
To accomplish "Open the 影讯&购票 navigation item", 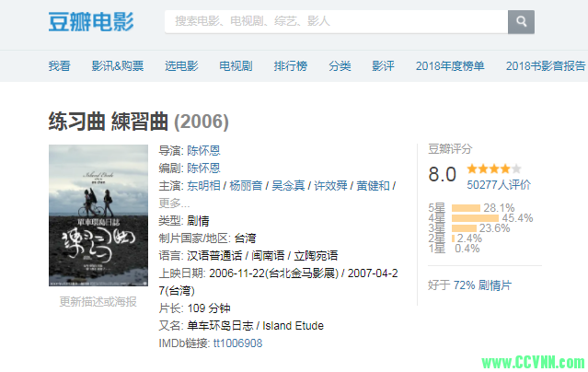I will 118,66.
